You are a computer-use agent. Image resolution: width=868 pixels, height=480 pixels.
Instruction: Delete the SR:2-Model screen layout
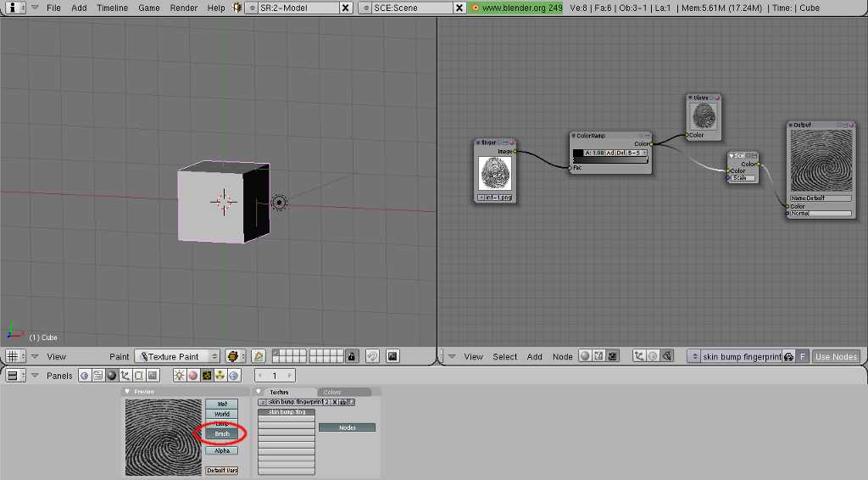[346, 8]
